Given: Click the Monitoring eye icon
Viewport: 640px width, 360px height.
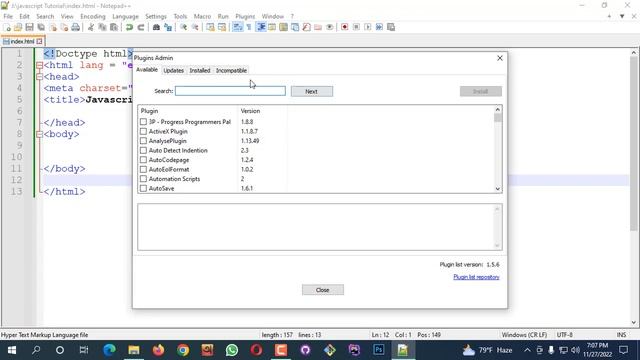Looking at the screenshot, I should tap(329, 27).
